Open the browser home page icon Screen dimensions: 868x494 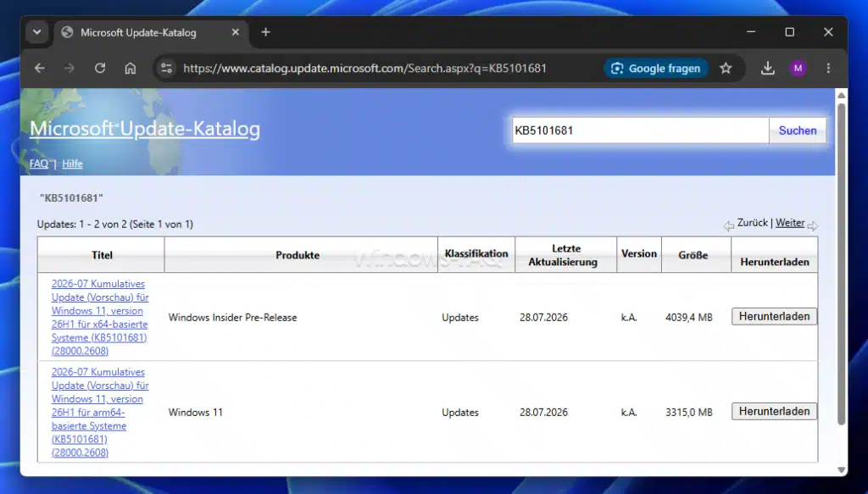pos(130,68)
